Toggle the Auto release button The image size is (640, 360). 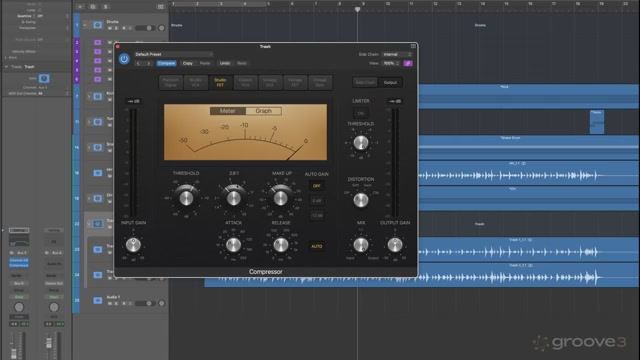[317, 247]
